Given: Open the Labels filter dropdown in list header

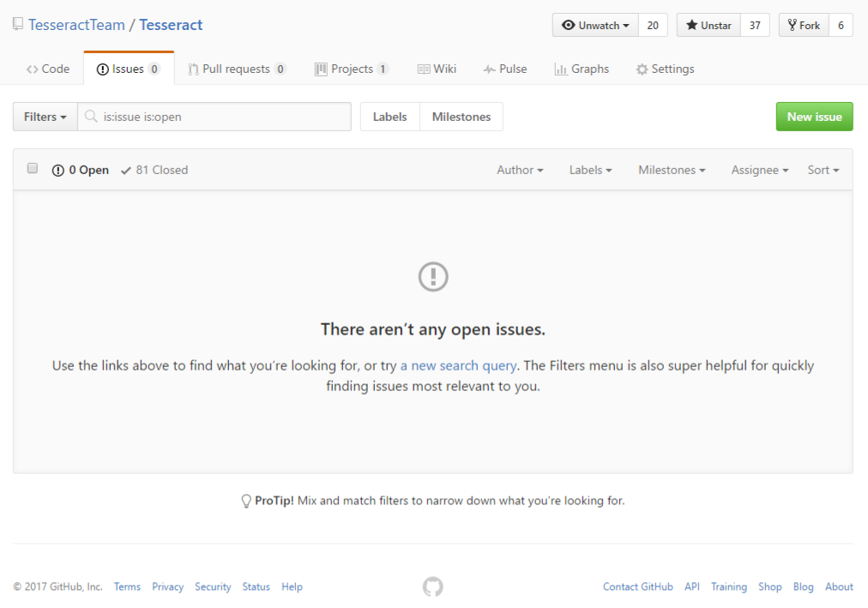Looking at the screenshot, I should [591, 170].
